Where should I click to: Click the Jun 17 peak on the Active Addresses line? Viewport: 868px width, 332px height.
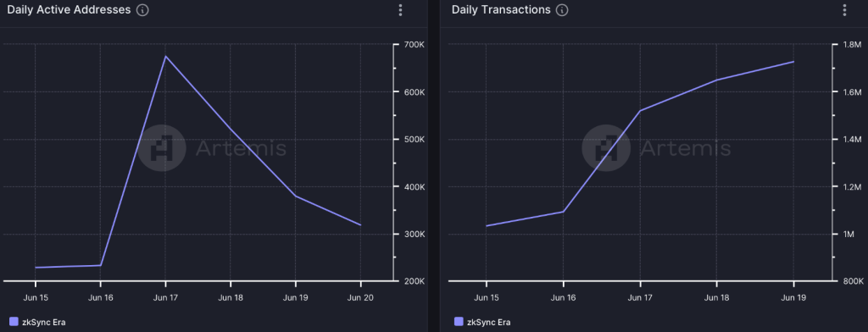point(165,57)
